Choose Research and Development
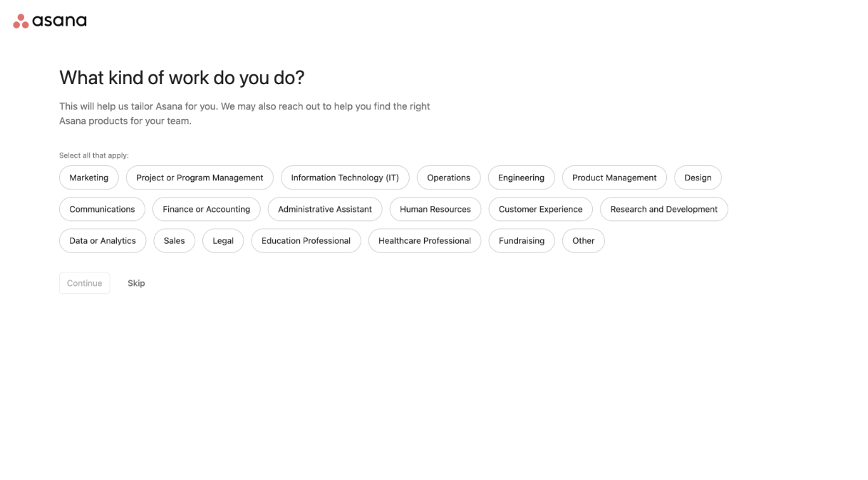Screen dimensions: 868x480 click(663, 209)
